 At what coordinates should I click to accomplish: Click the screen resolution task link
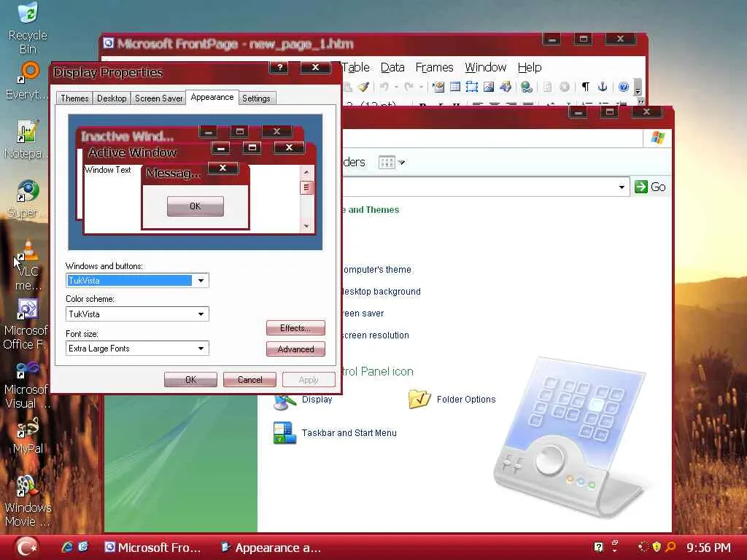coord(376,335)
